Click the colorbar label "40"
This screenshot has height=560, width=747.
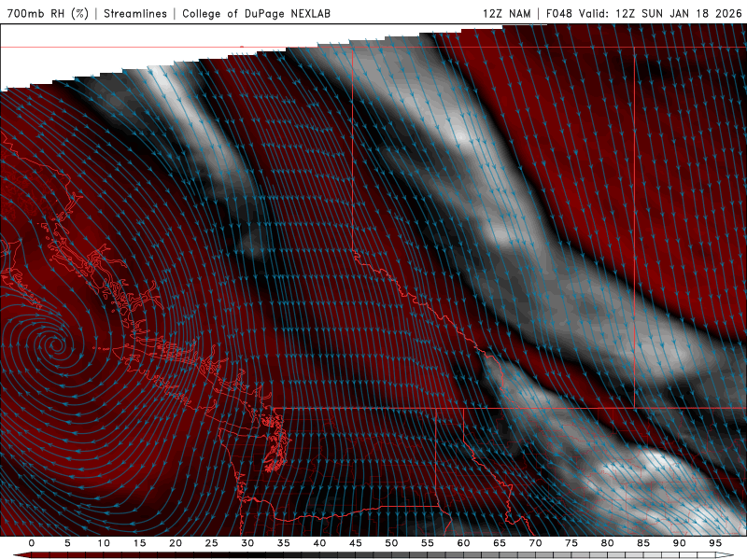pyautogui.click(x=319, y=543)
